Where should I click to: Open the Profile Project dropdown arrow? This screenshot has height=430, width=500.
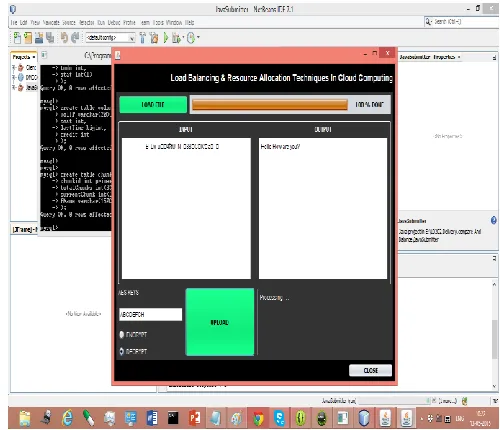tap(198, 38)
